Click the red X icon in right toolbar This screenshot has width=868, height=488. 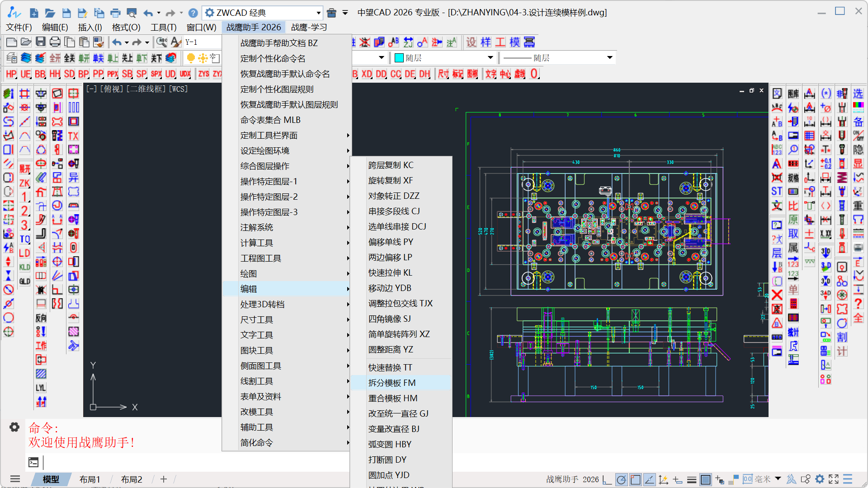[777, 295]
